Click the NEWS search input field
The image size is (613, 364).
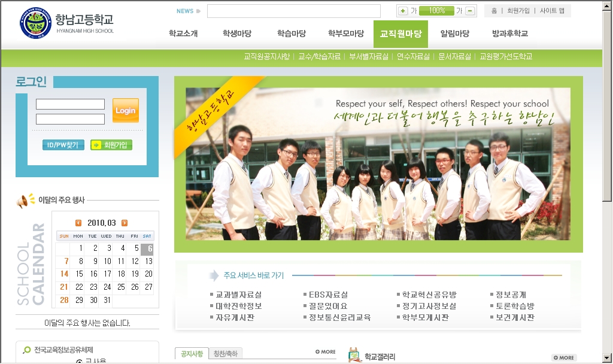(x=293, y=11)
